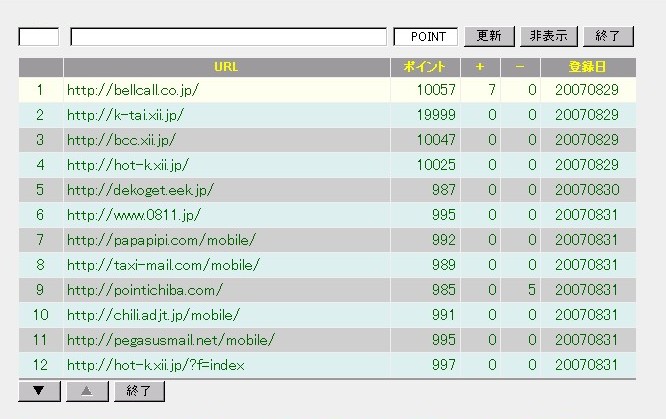Select http://pegasusmail.net/mobile/ row
This screenshot has width=666, height=419.
click(x=327, y=340)
